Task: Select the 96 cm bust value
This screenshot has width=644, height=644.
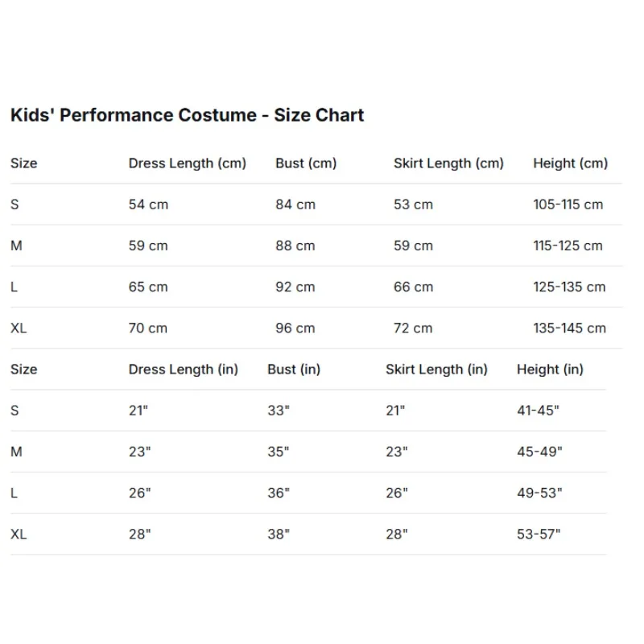Action: [295, 328]
